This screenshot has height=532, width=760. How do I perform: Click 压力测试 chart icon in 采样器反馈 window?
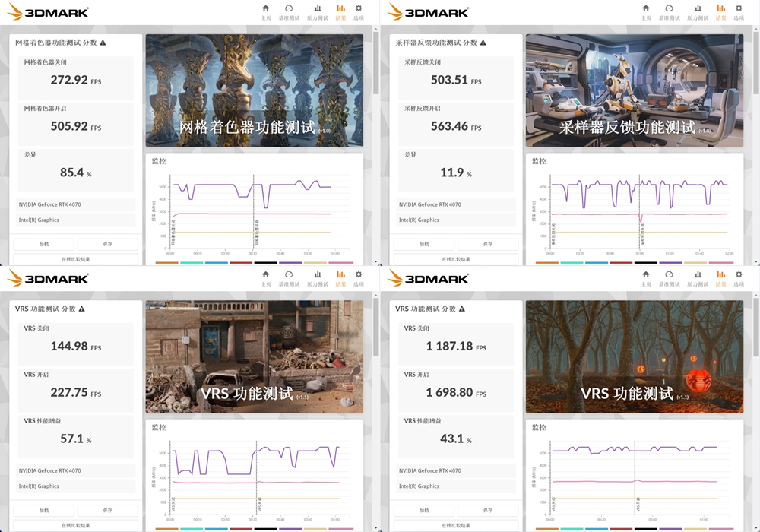698,8
